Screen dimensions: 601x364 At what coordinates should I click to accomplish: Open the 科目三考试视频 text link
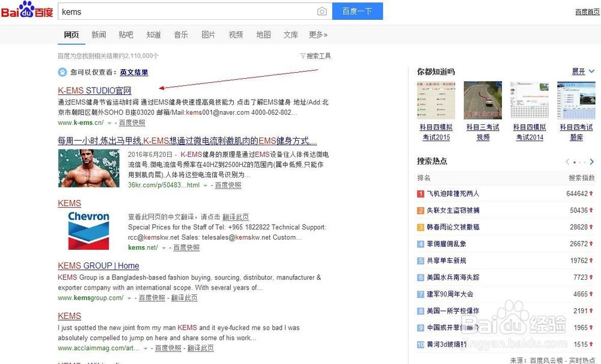click(483, 132)
